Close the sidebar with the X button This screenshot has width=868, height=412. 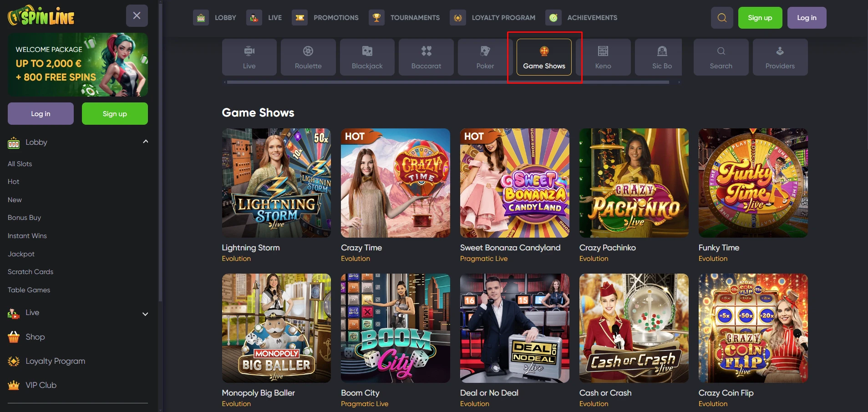[x=137, y=15]
